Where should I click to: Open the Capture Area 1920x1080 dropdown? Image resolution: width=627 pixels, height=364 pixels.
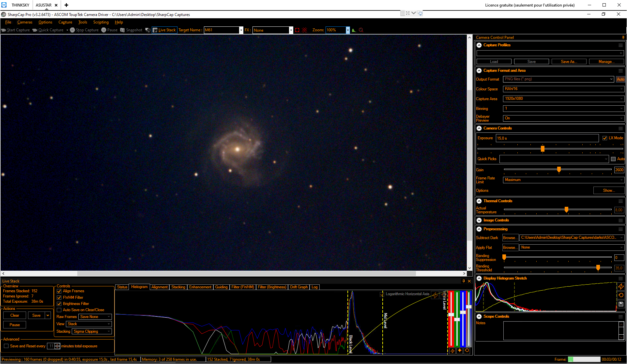coord(563,99)
